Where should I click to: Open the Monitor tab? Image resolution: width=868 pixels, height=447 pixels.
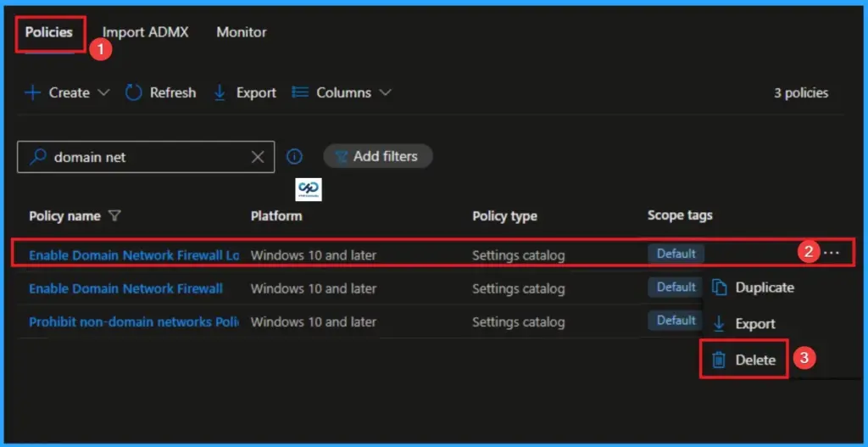coord(242,32)
